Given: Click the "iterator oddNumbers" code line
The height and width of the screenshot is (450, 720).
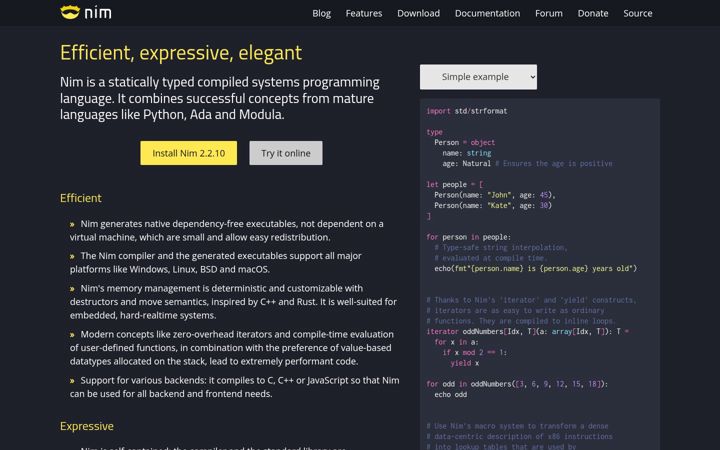Looking at the screenshot, I should [x=528, y=332].
